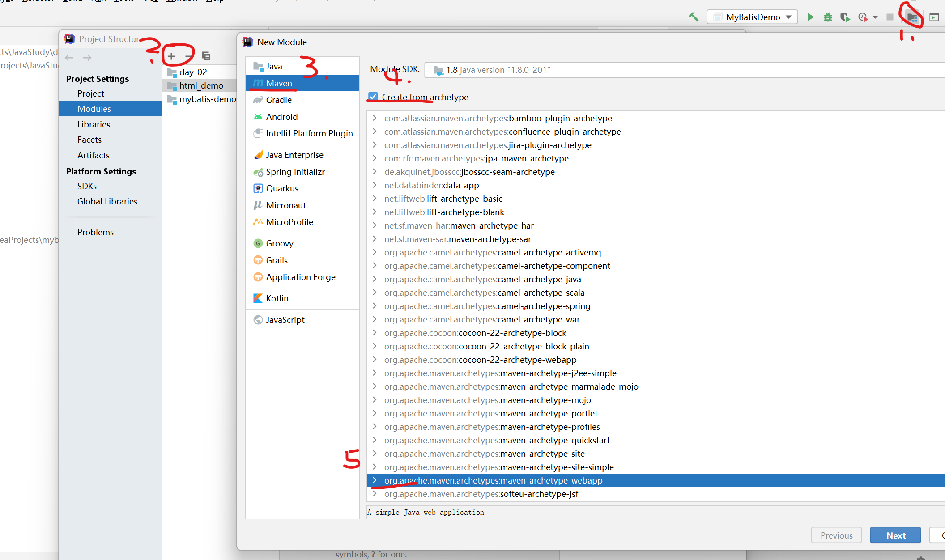Open the profiler run icon

tap(863, 17)
